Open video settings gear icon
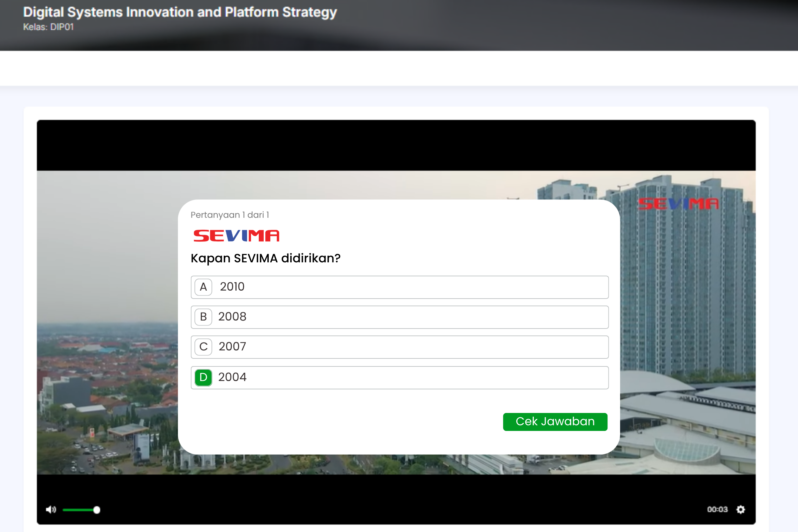Image resolution: width=798 pixels, height=532 pixels. [x=741, y=510]
